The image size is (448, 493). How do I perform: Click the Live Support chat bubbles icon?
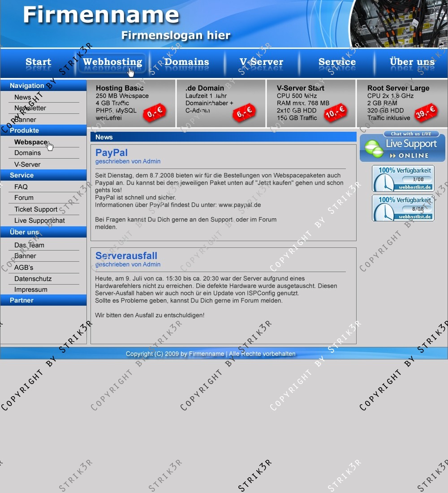point(374,148)
